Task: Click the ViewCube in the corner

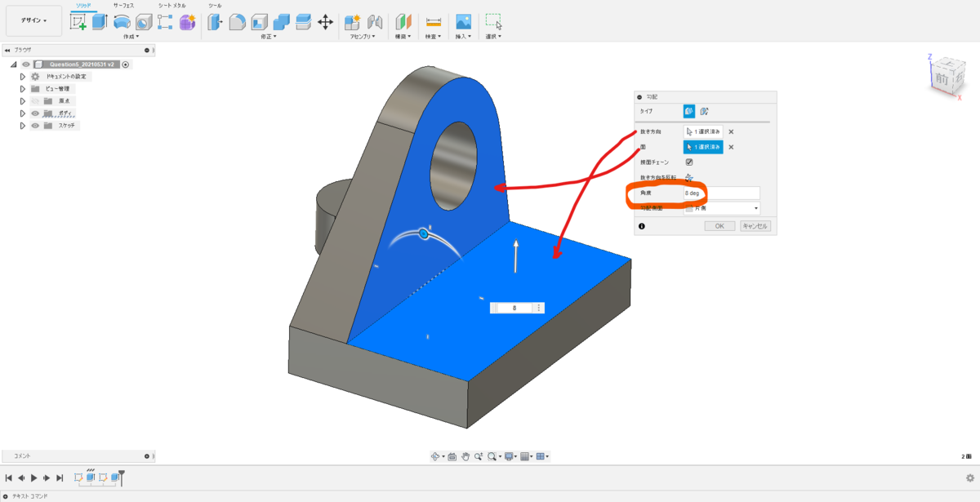Action: point(947,78)
